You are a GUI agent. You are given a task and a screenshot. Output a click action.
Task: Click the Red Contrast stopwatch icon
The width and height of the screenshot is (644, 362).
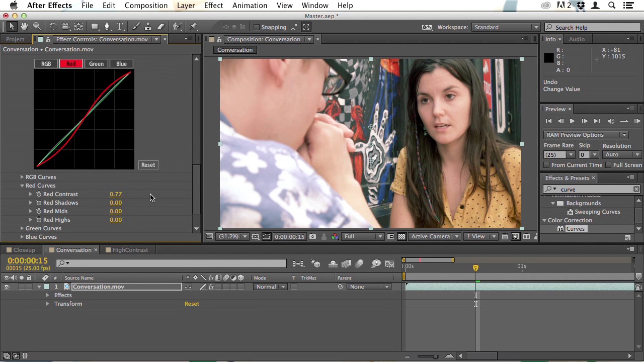point(39,194)
